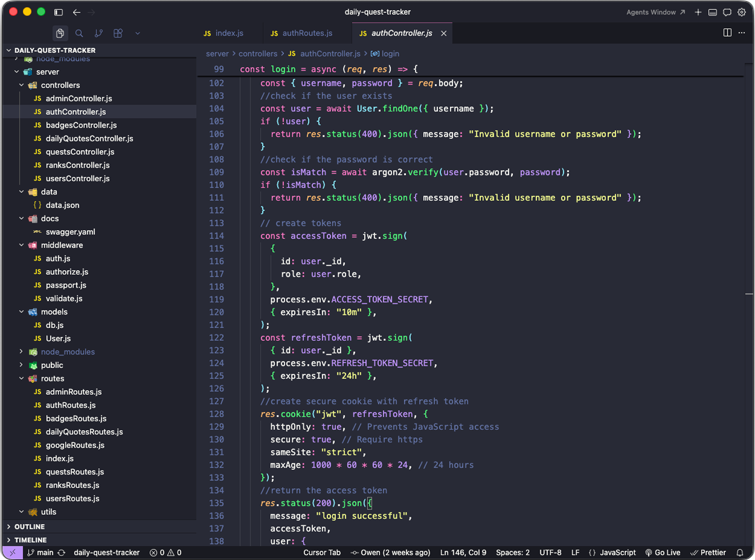Viewport: 755px width, 560px height.
Task: Click the navigate back arrow
Action: click(x=77, y=12)
